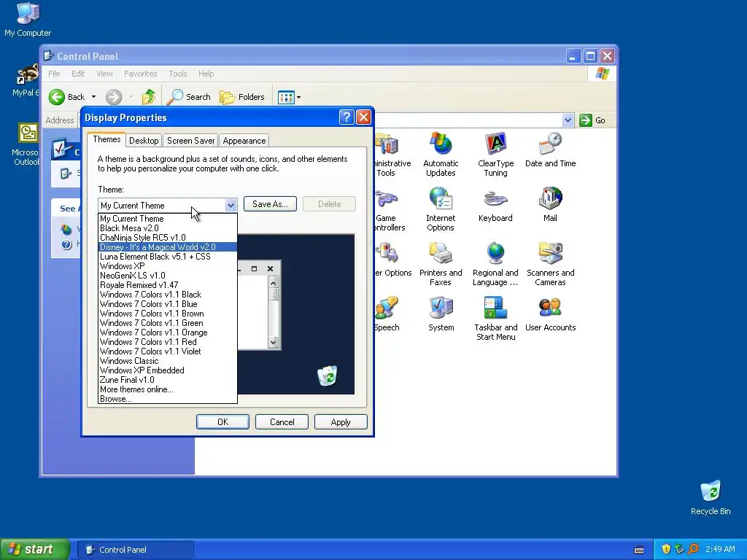Image resolution: width=747 pixels, height=560 pixels.
Task: Open the Automatic Updates icon
Action: point(441,155)
